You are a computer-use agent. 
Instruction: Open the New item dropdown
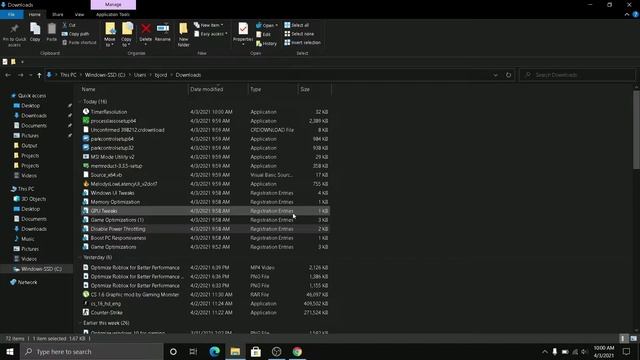(x=209, y=25)
